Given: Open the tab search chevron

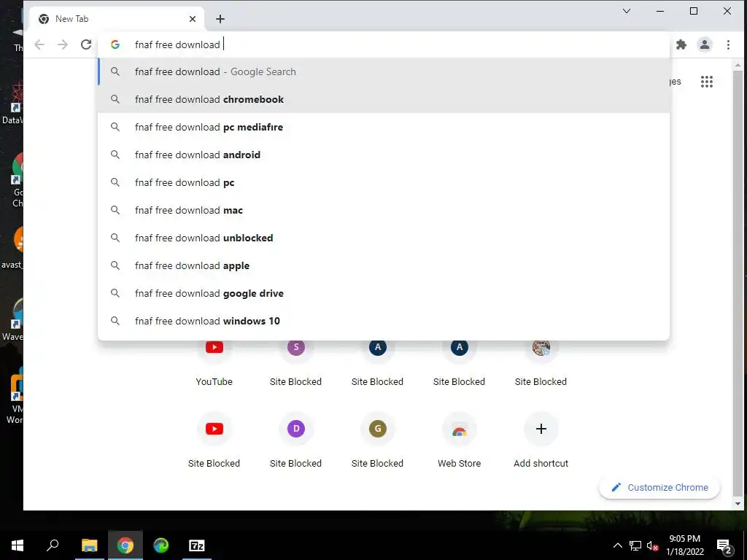Looking at the screenshot, I should pos(627,11).
